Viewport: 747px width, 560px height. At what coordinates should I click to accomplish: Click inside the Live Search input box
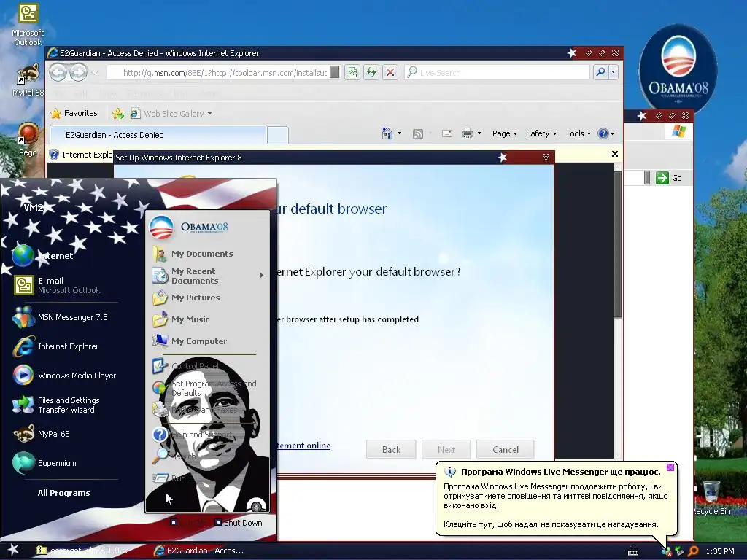point(497,72)
